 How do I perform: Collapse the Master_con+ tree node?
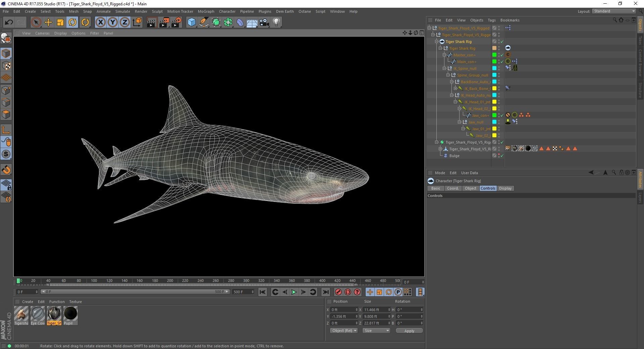pos(444,55)
